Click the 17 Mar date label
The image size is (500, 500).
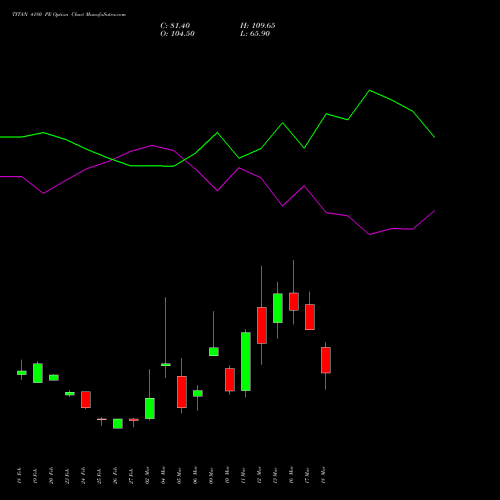point(307,476)
